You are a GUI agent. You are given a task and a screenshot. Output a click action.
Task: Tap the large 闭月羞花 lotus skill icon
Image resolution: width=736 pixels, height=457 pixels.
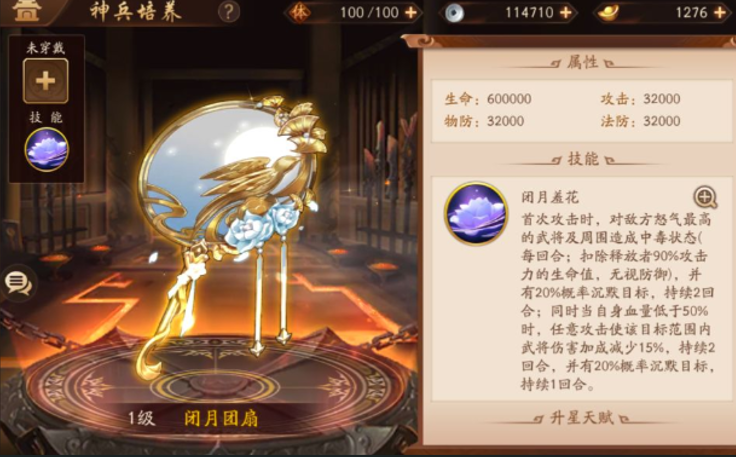tap(476, 214)
